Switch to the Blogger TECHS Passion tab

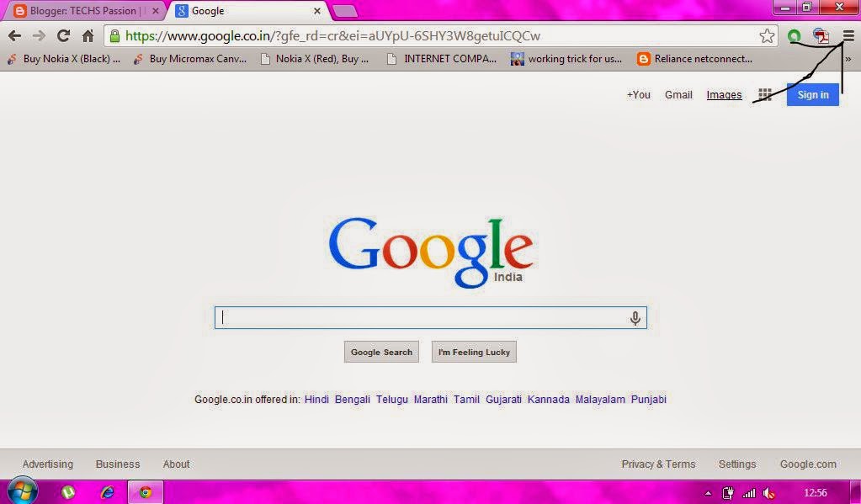coord(83,11)
